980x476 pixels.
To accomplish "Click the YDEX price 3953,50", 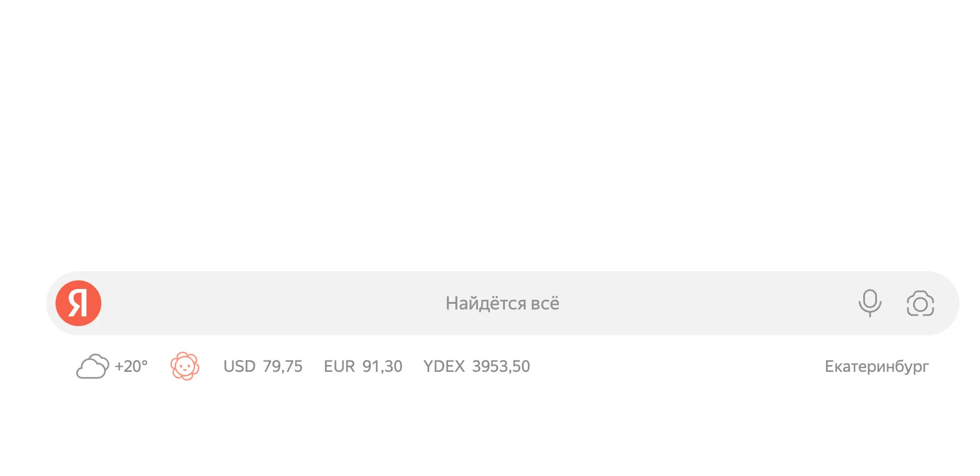I will tap(501, 366).
